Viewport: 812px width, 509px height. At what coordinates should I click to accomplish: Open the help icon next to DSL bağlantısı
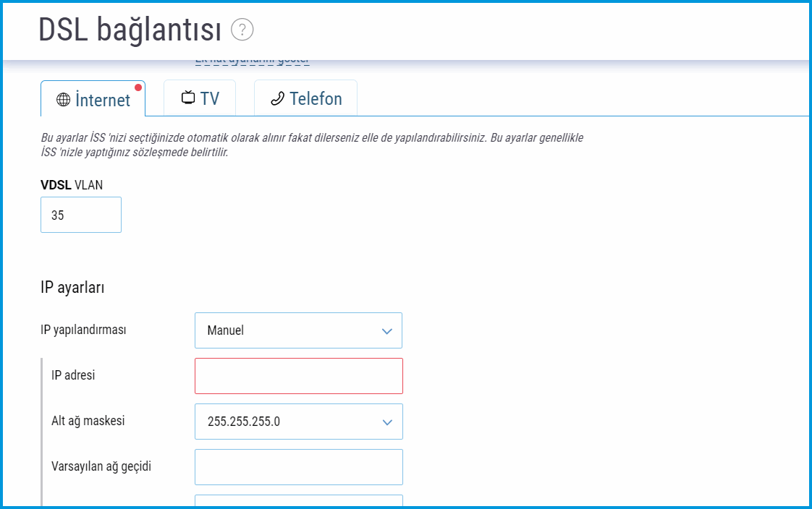click(x=242, y=30)
